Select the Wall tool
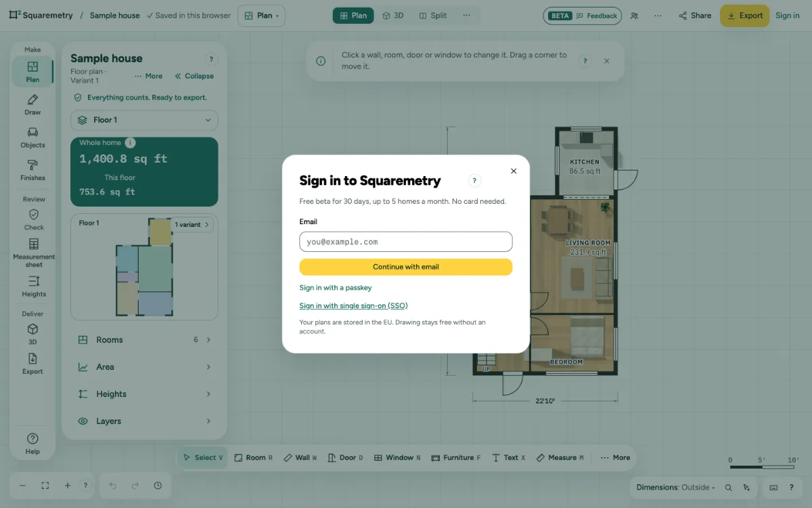 coord(300,458)
